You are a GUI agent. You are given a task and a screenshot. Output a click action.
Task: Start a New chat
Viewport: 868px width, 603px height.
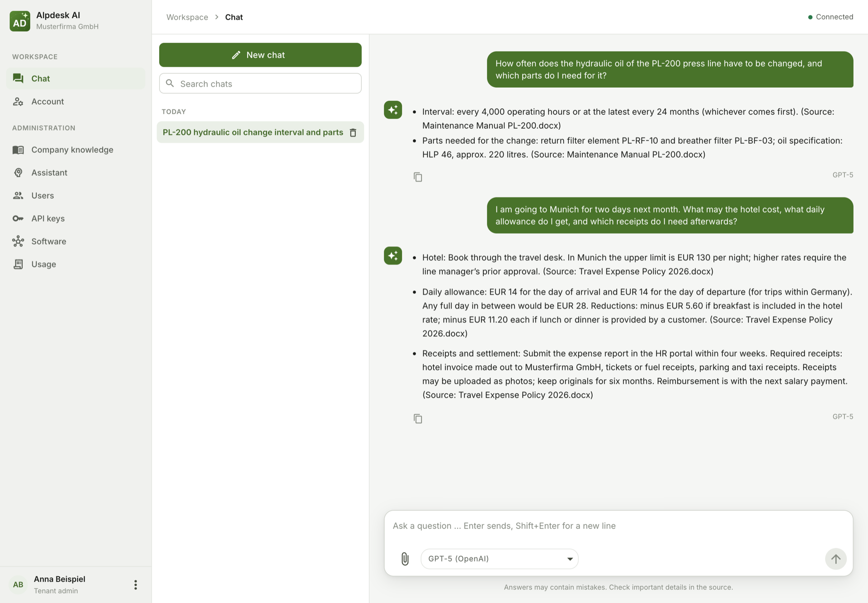tap(260, 55)
